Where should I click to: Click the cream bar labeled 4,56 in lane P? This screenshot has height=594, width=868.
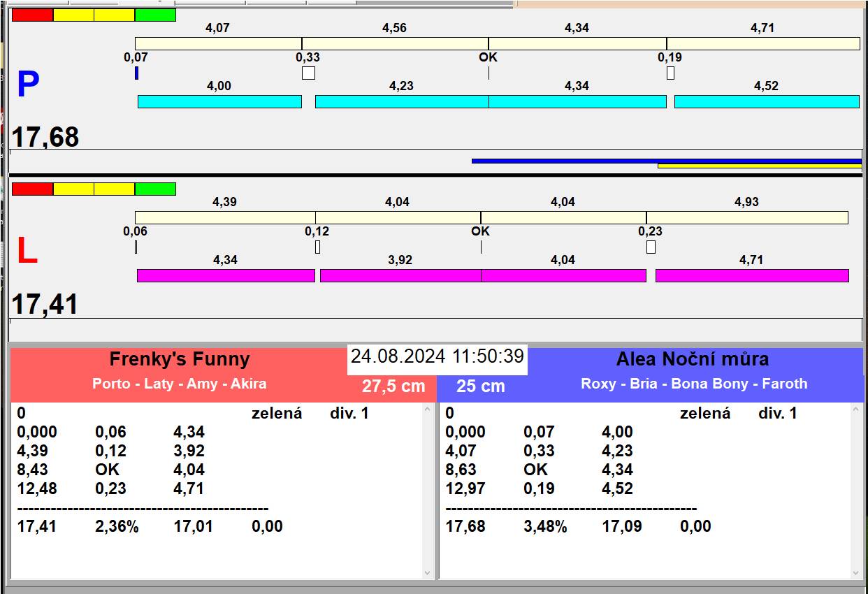[x=395, y=43]
